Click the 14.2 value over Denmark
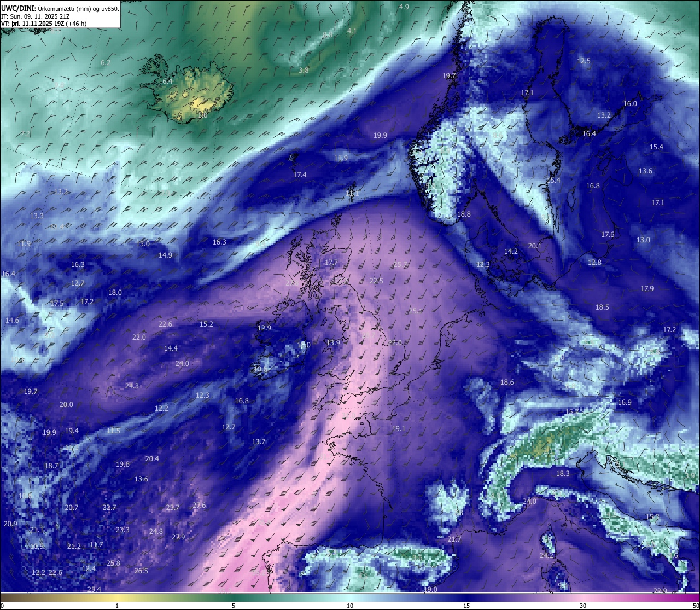700x610 pixels. 511,252
